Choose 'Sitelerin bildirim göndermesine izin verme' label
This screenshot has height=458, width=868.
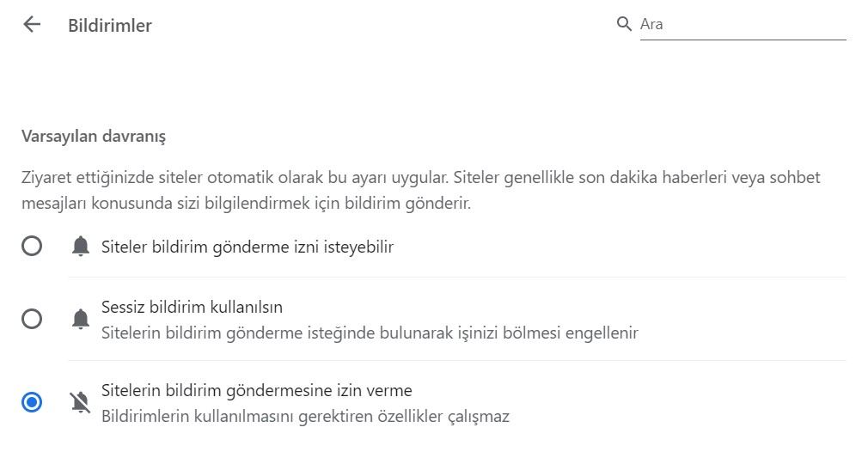(257, 390)
